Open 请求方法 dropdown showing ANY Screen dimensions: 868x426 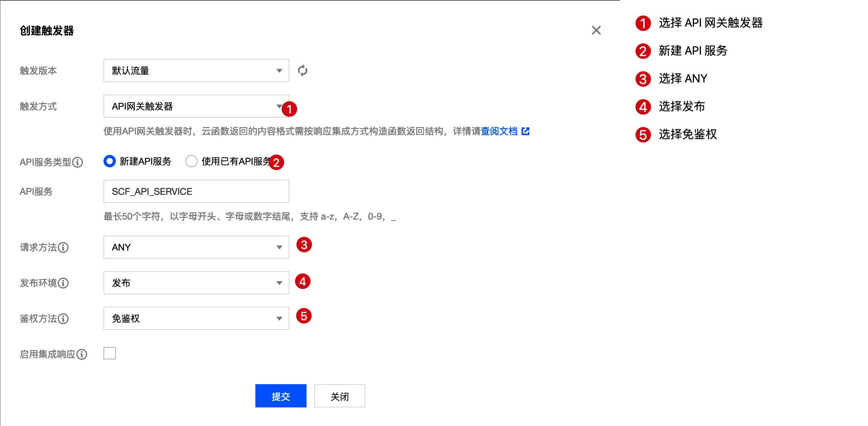point(196,247)
